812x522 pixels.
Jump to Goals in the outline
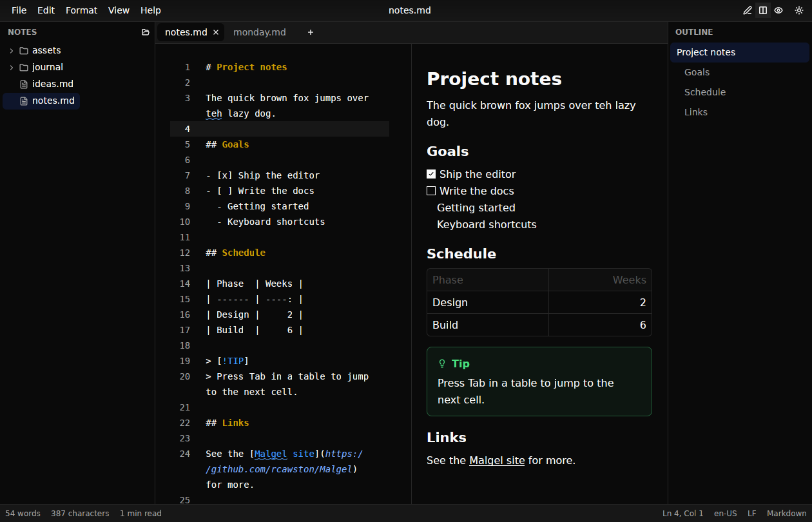coord(697,72)
